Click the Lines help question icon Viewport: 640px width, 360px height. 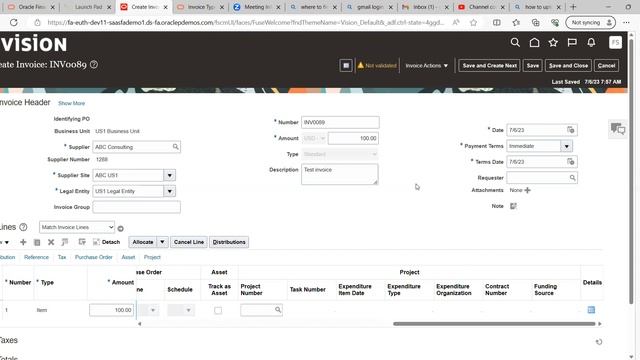tap(23, 227)
